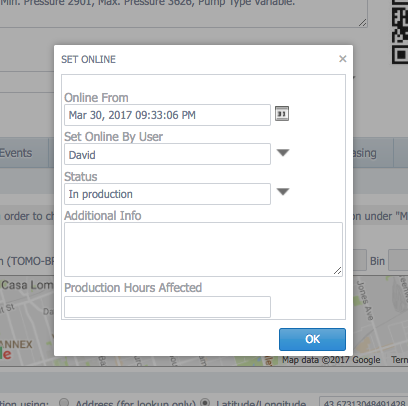Click into the Additional Info text area

203,249
